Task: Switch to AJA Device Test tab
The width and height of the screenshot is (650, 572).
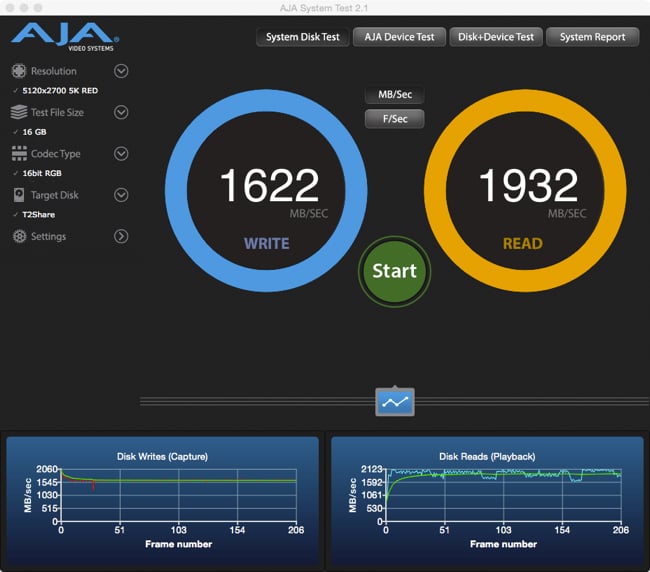Action: coord(399,37)
